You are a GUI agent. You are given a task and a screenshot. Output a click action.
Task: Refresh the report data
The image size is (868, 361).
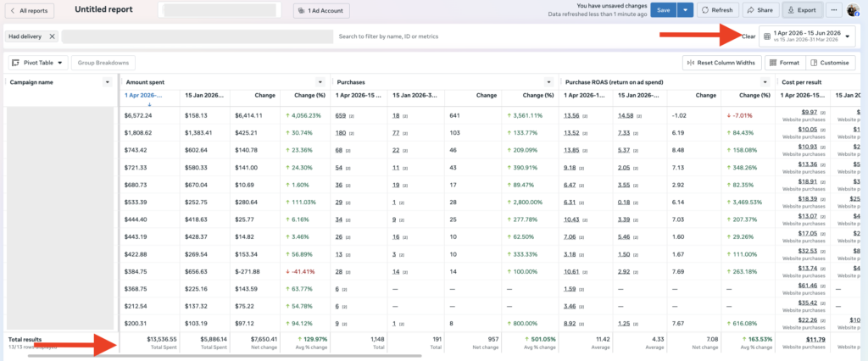coord(717,10)
